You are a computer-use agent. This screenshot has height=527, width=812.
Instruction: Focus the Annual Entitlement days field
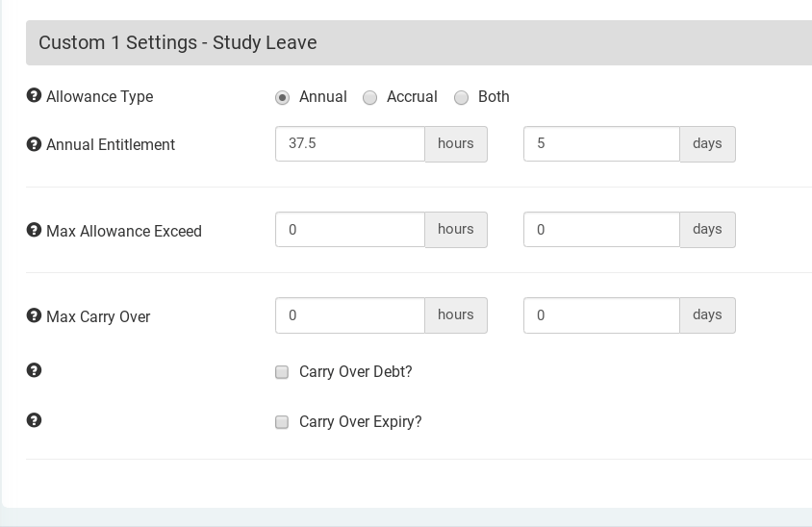click(x=601, y=144)
